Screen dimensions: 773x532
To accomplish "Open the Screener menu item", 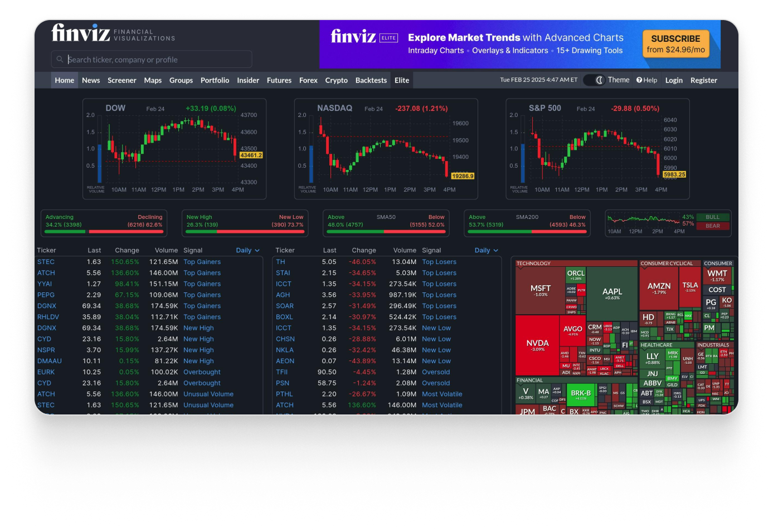I will pos(121,80).
